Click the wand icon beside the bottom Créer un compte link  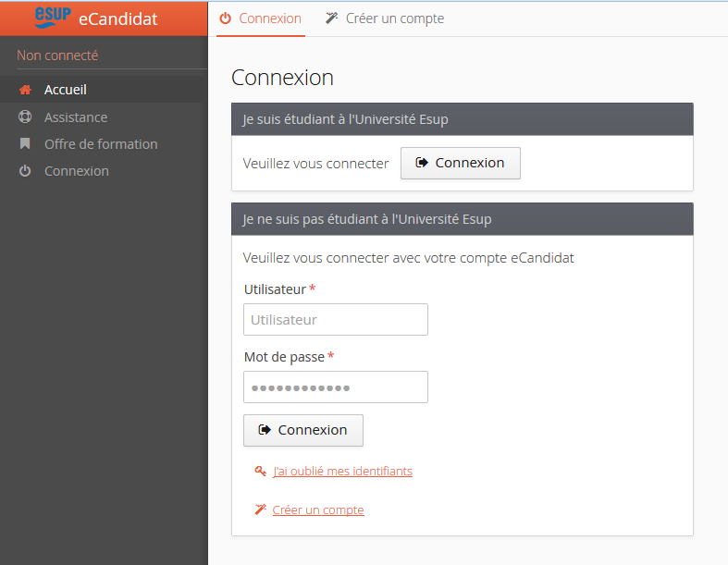260,510
